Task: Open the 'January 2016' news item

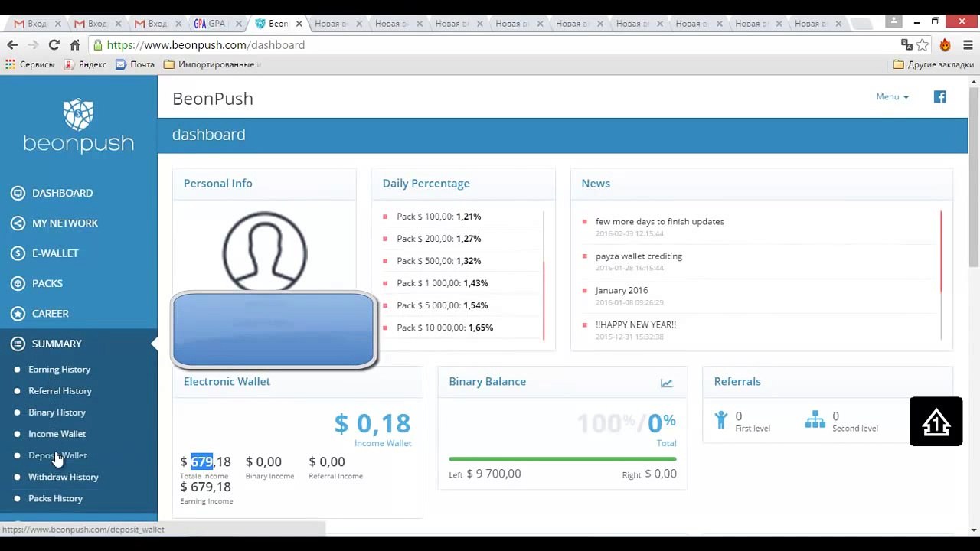Action: click(622, 291)
